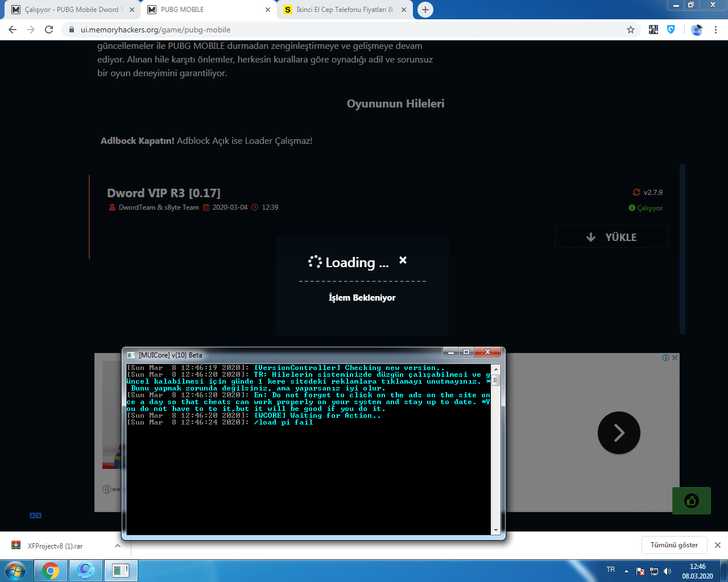Go back with browser back arrow

coord(13,30)
